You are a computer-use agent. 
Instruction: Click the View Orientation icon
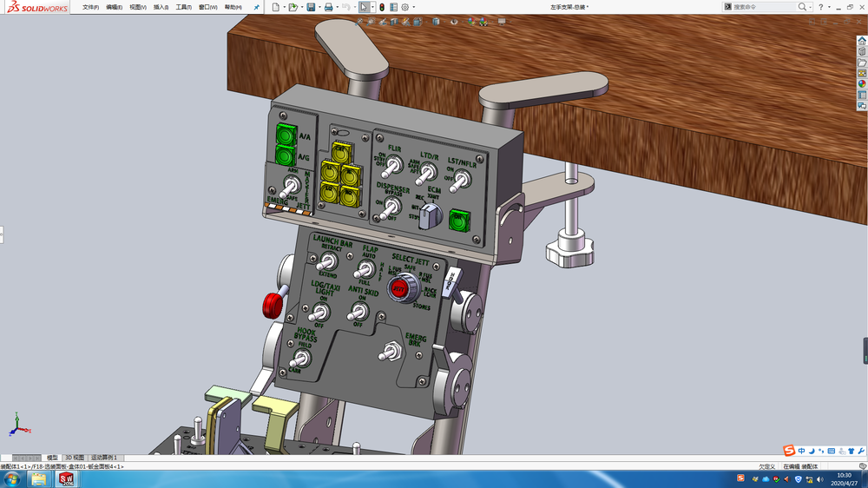coord(418,22)
